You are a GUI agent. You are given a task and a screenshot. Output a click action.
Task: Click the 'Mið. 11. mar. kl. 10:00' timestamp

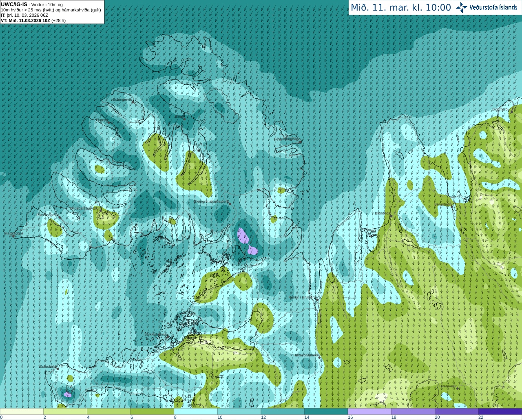tap(401, 8)
